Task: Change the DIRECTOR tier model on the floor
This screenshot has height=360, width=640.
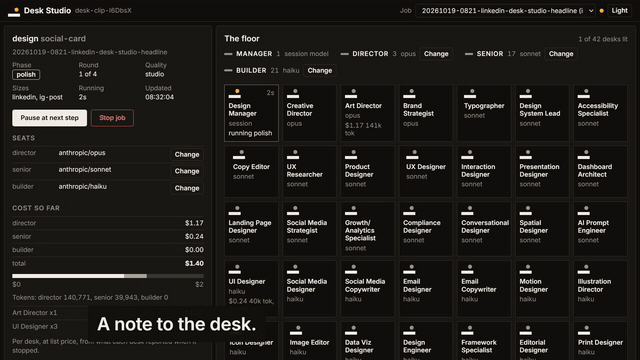Action: (436, 54)
